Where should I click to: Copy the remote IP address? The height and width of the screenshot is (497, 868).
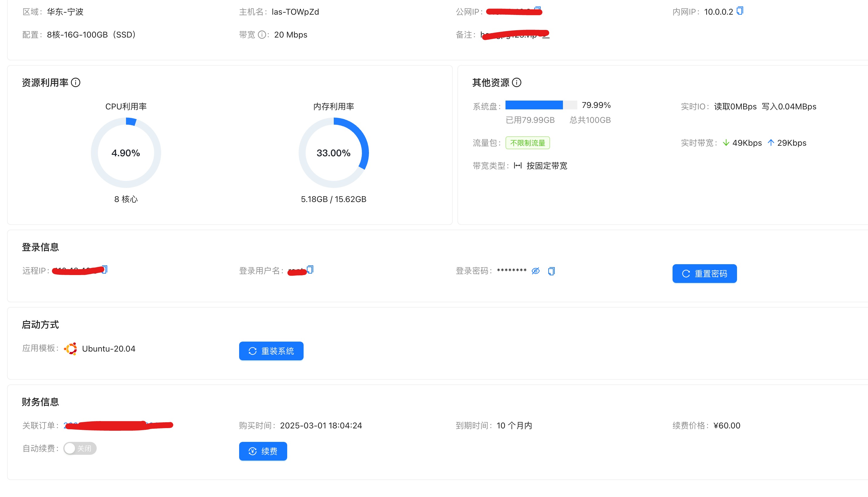tap(105, 269)
